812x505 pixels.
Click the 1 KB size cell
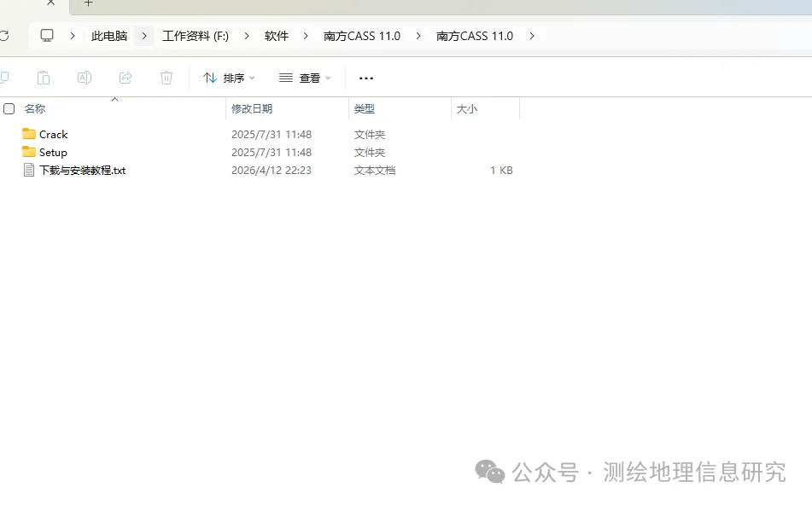click(x=501, y=171)
